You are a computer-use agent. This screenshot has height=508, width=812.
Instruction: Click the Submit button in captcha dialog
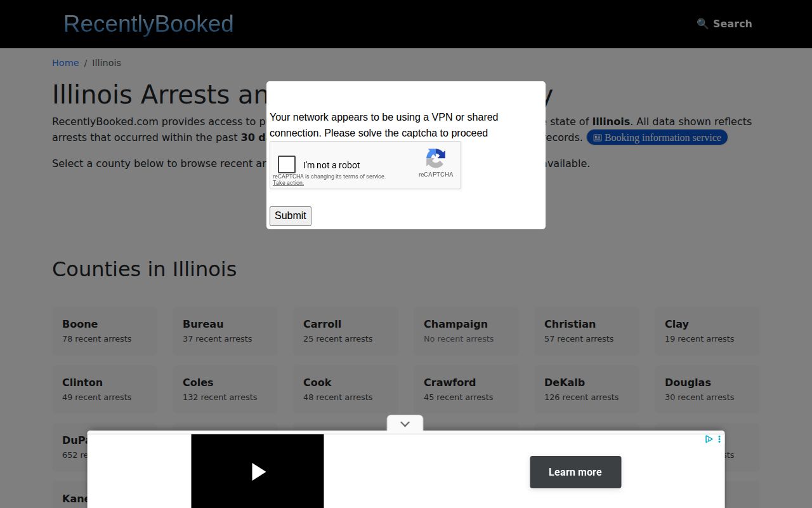[291, 216]
